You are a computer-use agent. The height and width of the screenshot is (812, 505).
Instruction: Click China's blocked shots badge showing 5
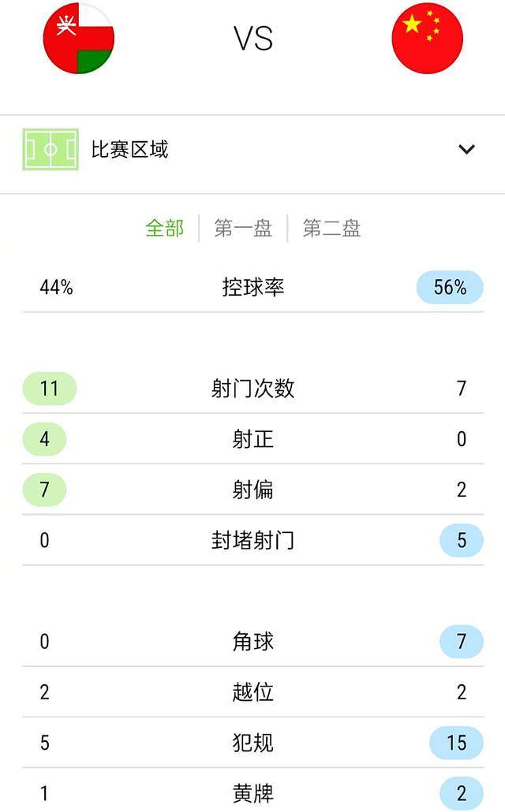coord(461,540)
